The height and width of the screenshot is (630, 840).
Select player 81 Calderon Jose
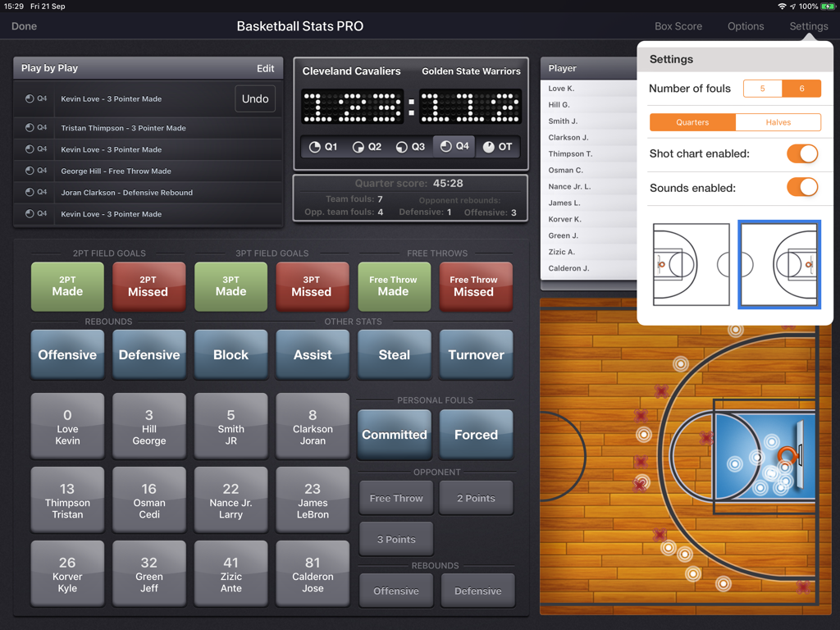pos(313,573)
